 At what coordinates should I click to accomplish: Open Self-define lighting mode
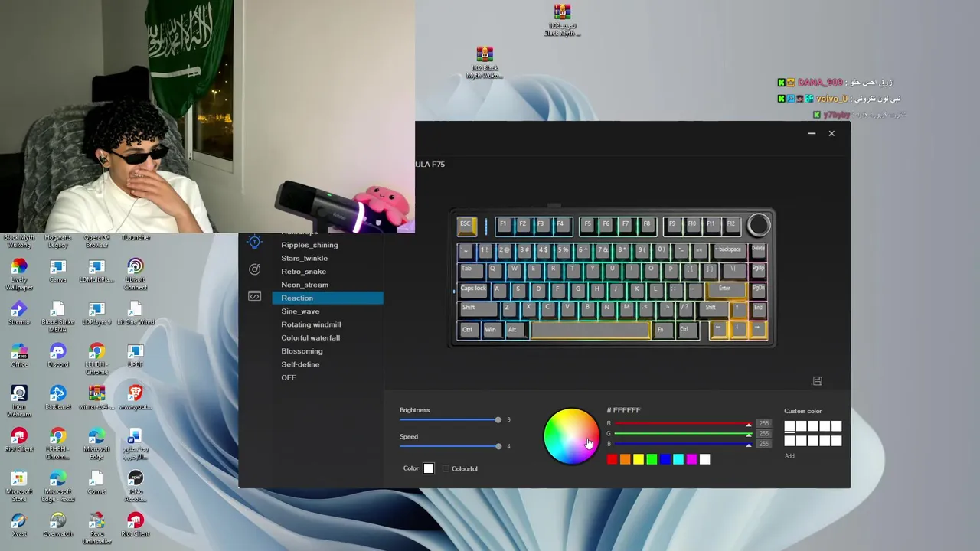coord(327,364)
